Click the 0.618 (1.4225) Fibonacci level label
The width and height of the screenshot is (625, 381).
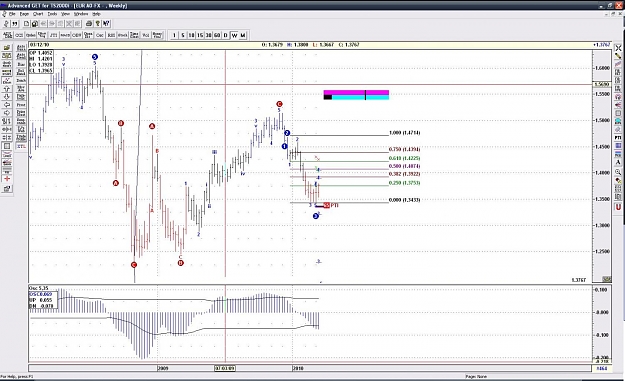[x=404, y=158]
